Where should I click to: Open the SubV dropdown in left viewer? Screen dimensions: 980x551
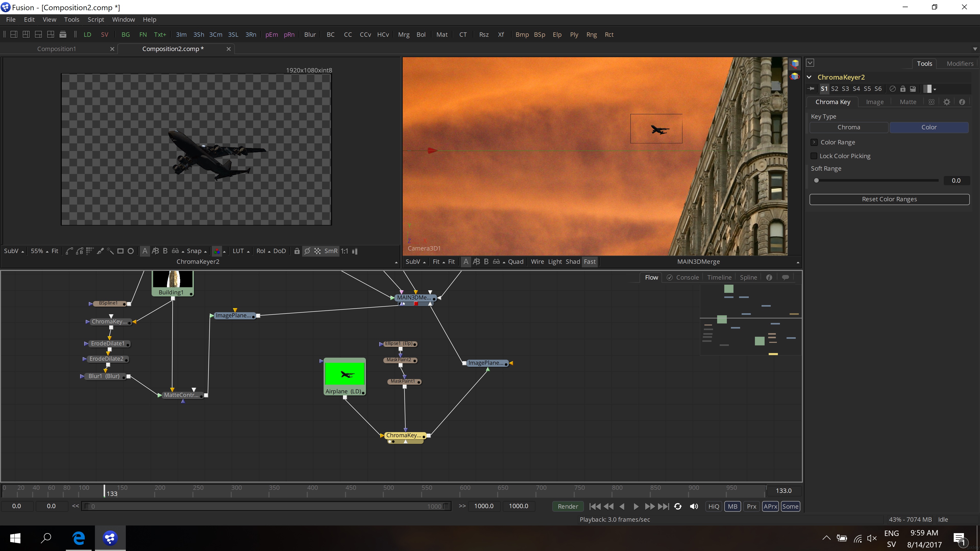[14, 251]
